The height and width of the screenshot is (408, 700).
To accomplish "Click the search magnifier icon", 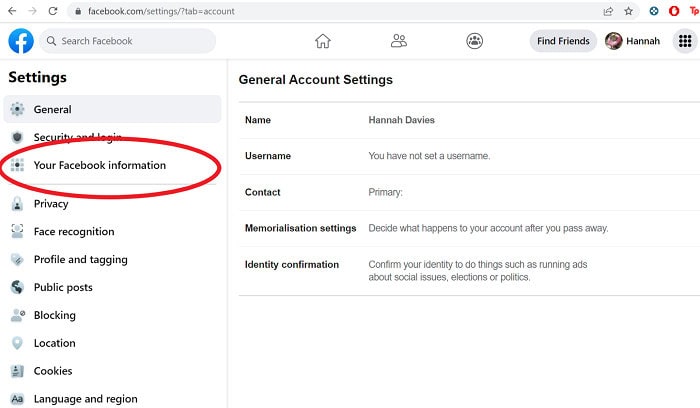I will pyautogui.click(x=51, y=41).
